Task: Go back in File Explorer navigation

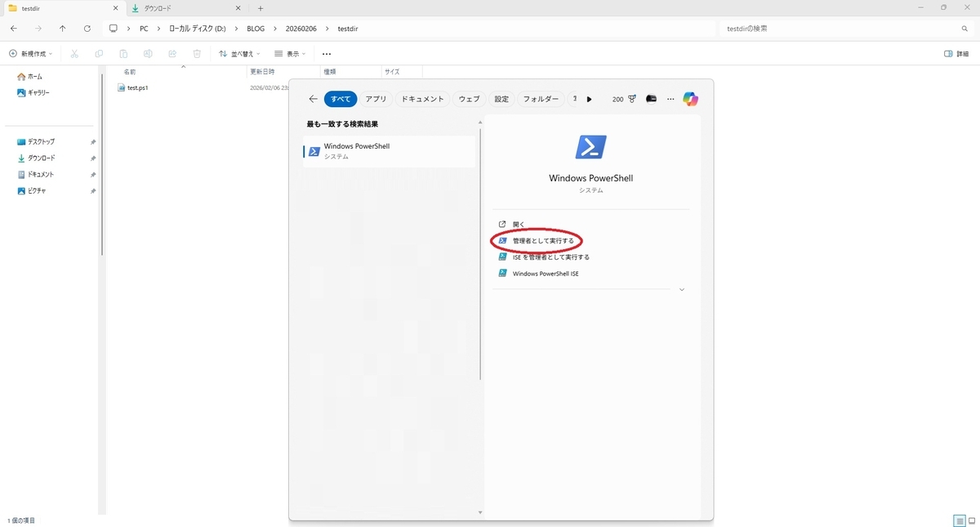Action: pos(13,29)
